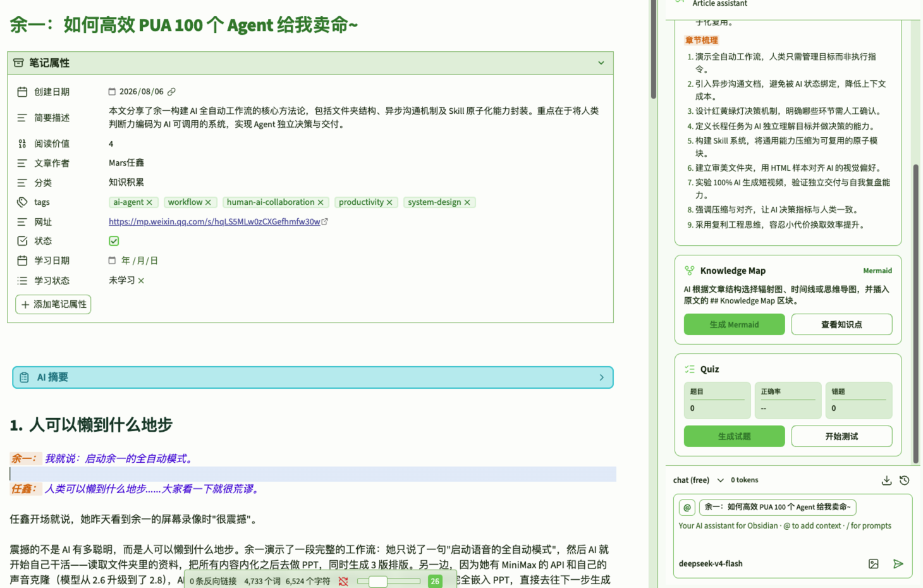This screenshot has height=588, width=923.
Task: Click the list icon beside 学习状态
Action: pos(22,281)
